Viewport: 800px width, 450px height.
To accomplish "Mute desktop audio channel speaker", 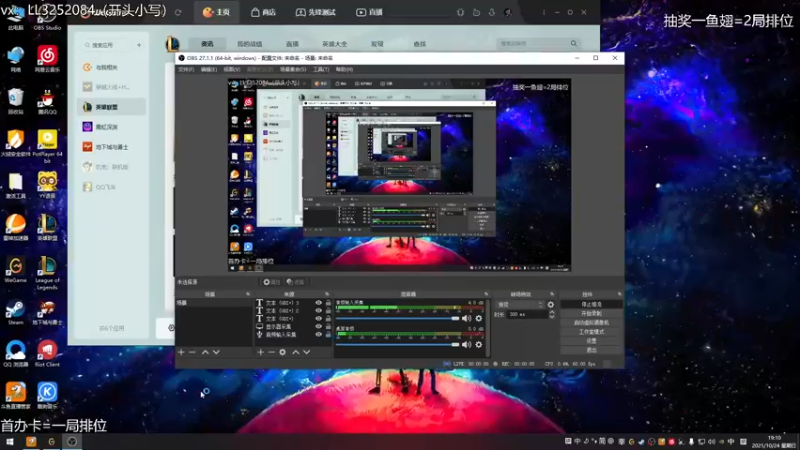I will [466, 345].
